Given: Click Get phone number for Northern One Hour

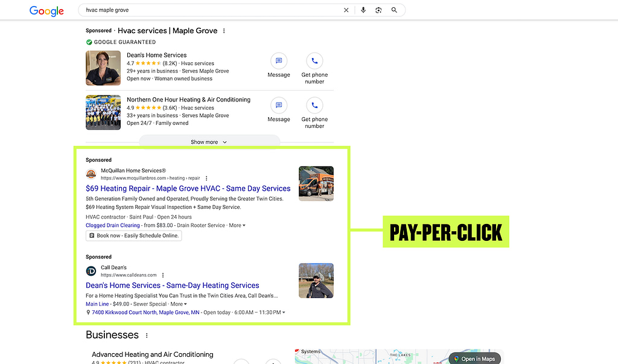Looking at the screenshot, I should click(314, 105).
